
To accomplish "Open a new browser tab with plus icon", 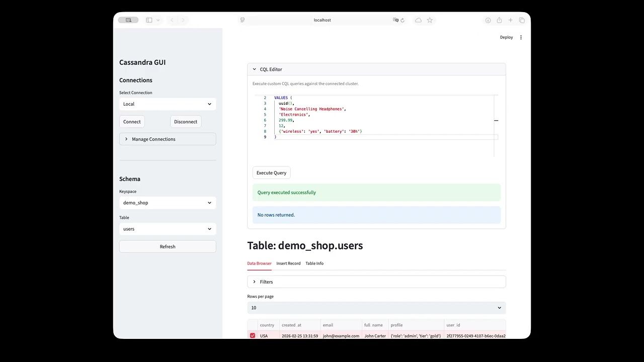I will (x=510, y=20).
